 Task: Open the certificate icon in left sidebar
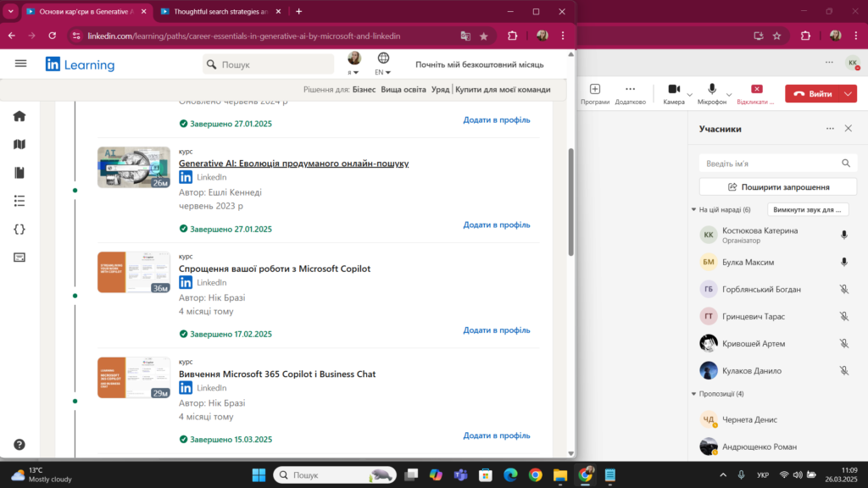click(x=19, y=258)
